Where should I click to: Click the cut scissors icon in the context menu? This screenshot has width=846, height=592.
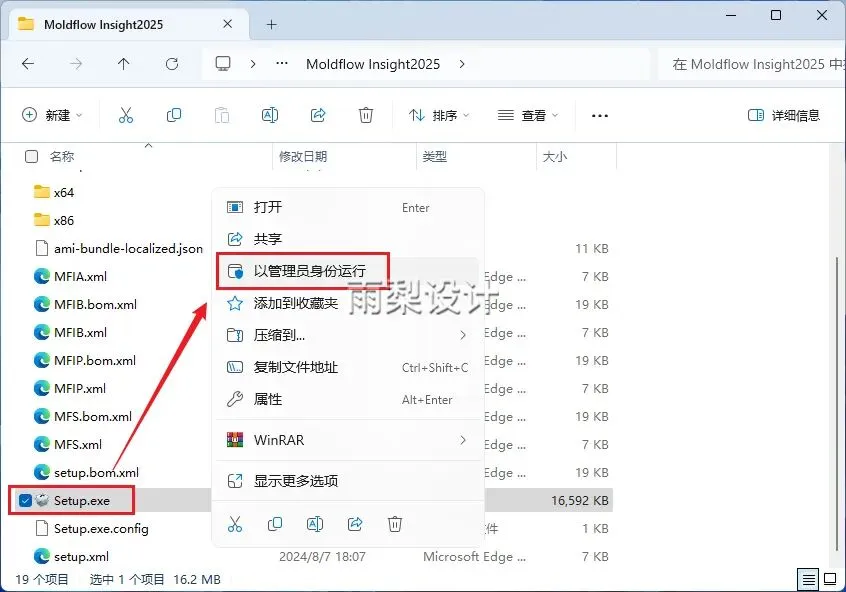click(x=235, y=524)
